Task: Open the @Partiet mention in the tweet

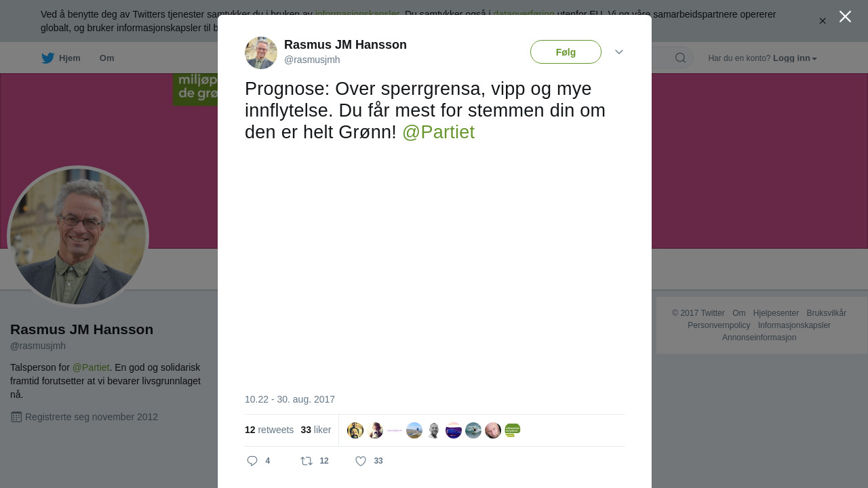Action: (x=438, y=132)
